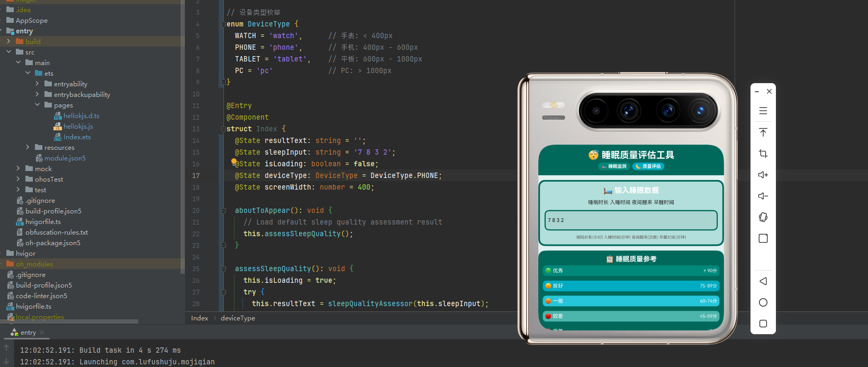The width and height of the screenshot is (868, 367).
Task: Select the hvigor folder in project tree
Action: [26, 254]
